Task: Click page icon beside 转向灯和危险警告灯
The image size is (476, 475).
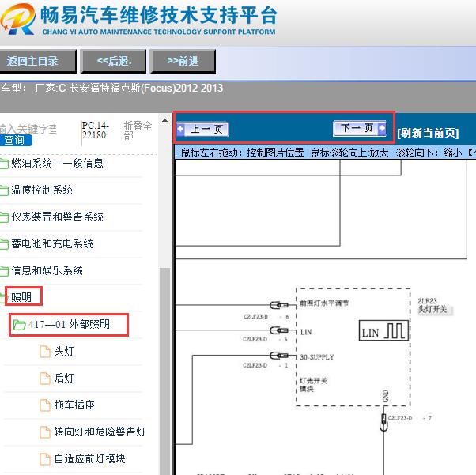Action: point(45,432)
